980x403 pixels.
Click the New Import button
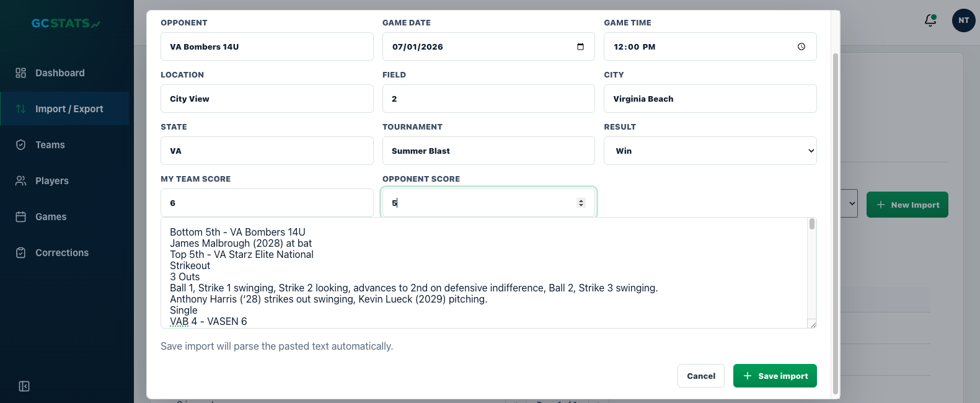coord(907,205)
